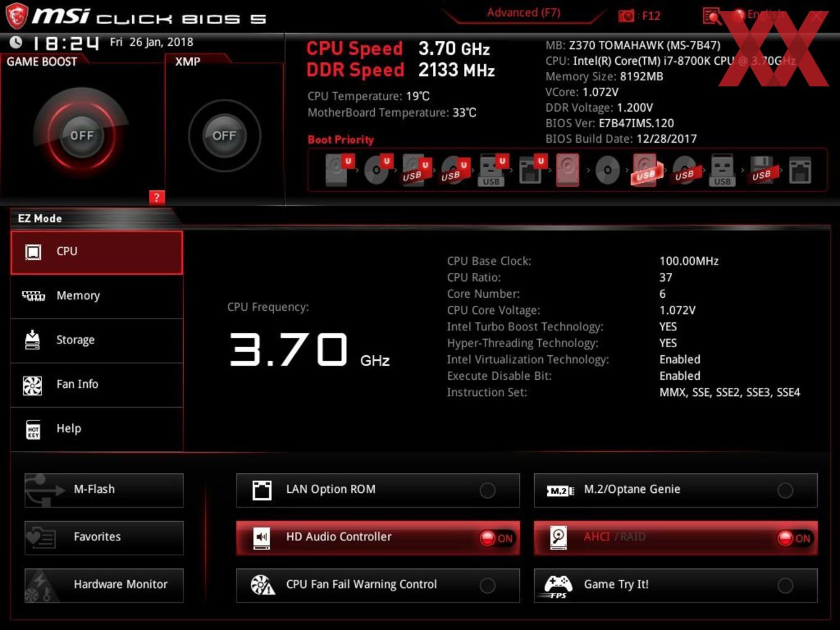This screenshot has height=630, width=840.
Task: Turn on the GAME BOOST knob
Action: point(82,135)
